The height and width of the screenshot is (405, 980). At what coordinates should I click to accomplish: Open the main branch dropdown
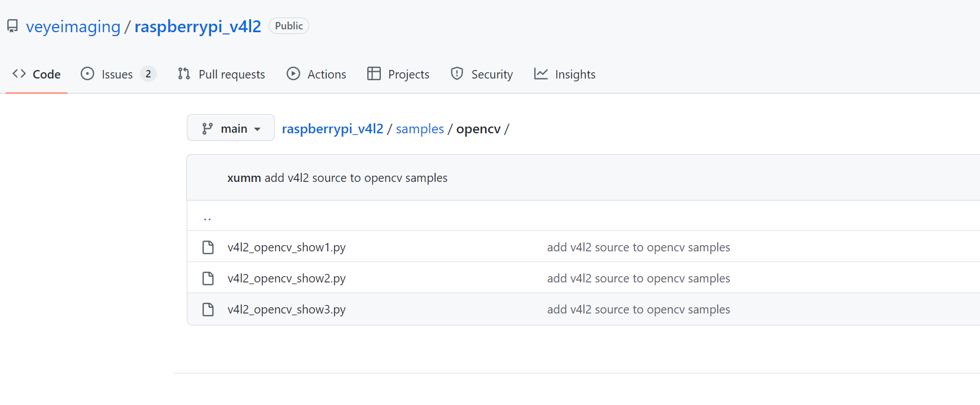(x=231, y=128)
